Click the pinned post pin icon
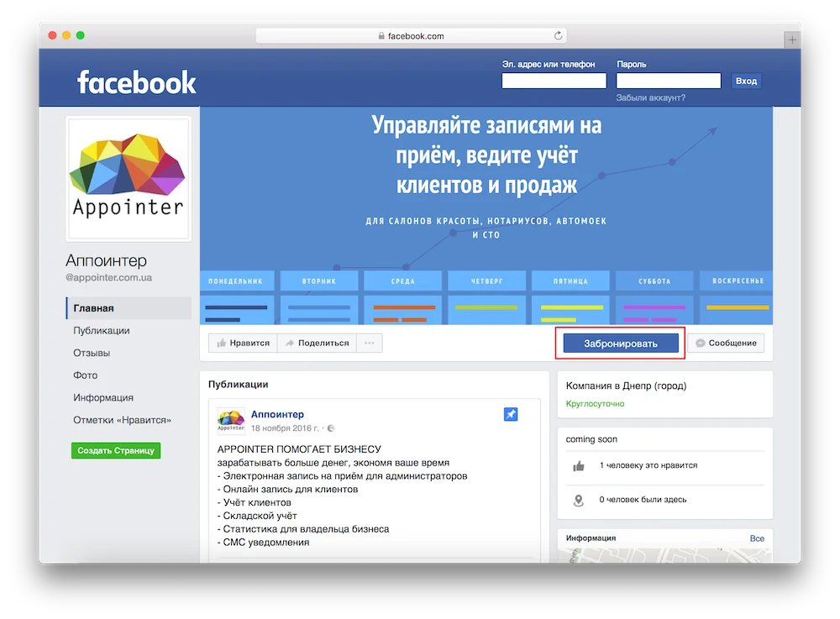The width and height of the screenshot is (840, 619). pos(511,414)
